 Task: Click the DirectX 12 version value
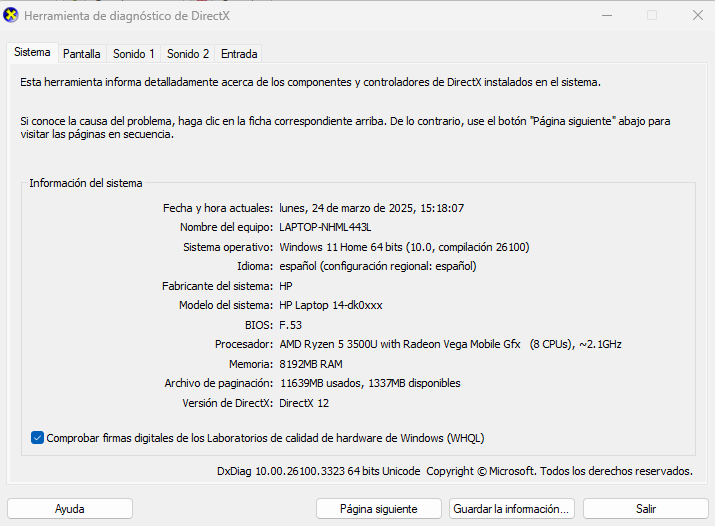pos(304,403)
